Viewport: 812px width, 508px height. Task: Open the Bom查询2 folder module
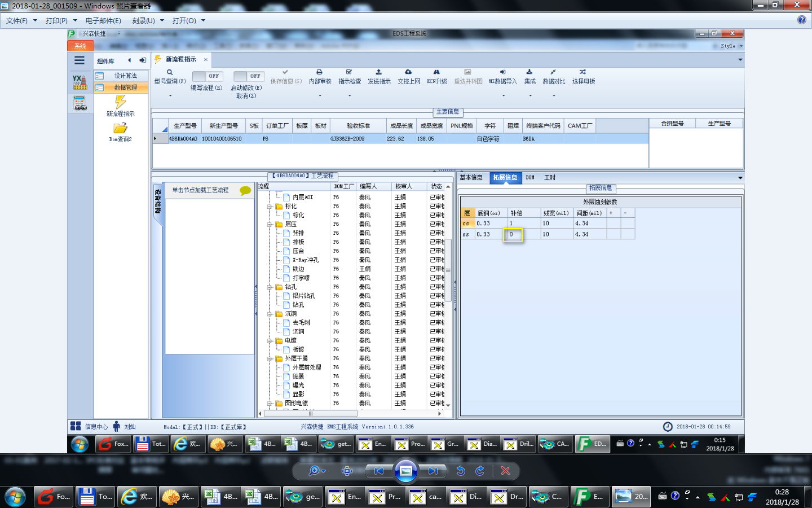120,133
